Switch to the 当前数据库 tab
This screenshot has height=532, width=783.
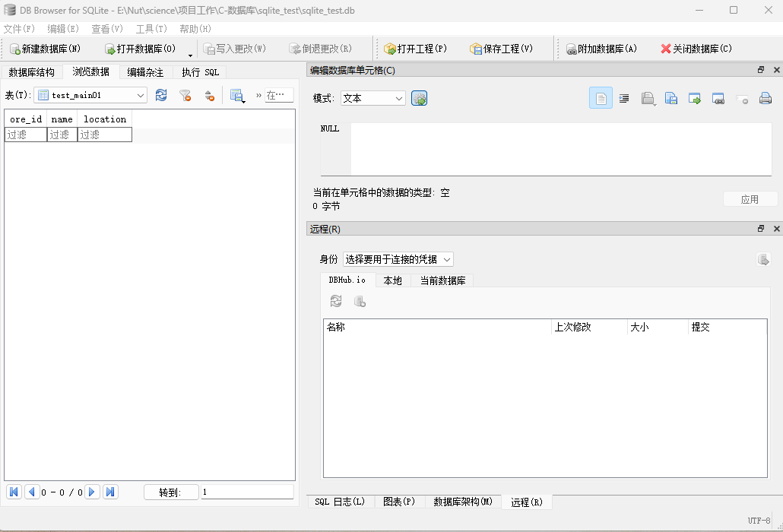[x=442, y=281]
